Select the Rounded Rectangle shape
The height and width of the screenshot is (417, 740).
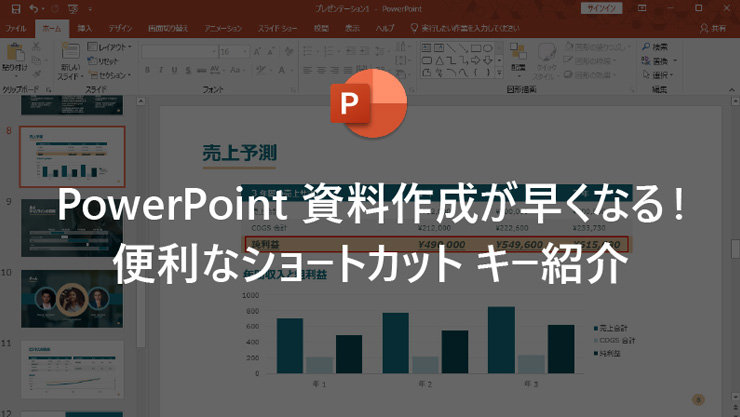[426, 60]
